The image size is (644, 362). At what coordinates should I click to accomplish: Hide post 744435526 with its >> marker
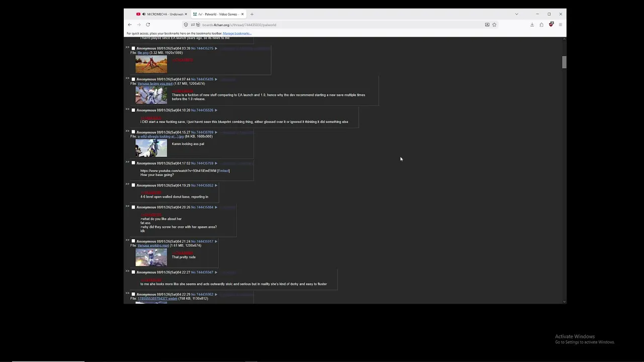point(127,109)
